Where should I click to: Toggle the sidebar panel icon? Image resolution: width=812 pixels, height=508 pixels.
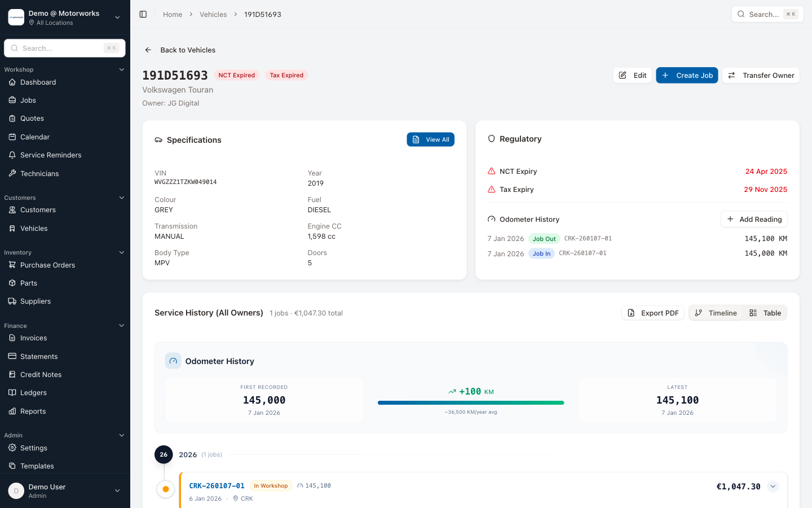[x=143, y=14]
